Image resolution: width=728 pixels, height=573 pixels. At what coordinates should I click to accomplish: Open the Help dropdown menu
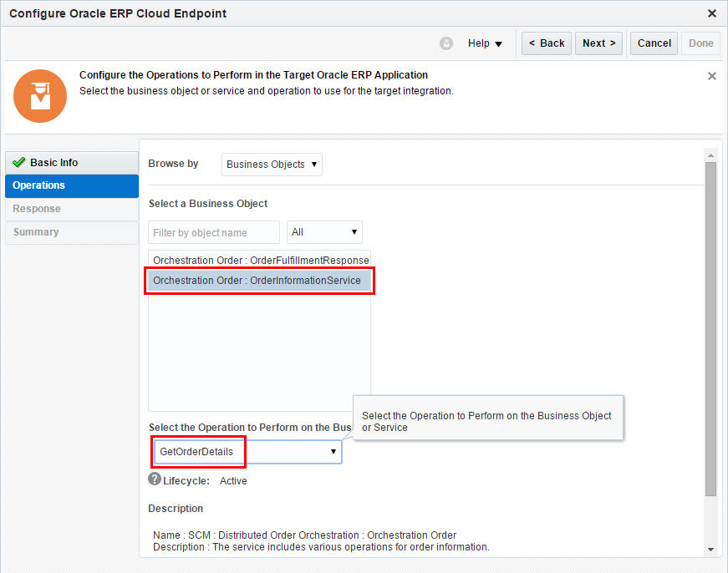[485, 43]
